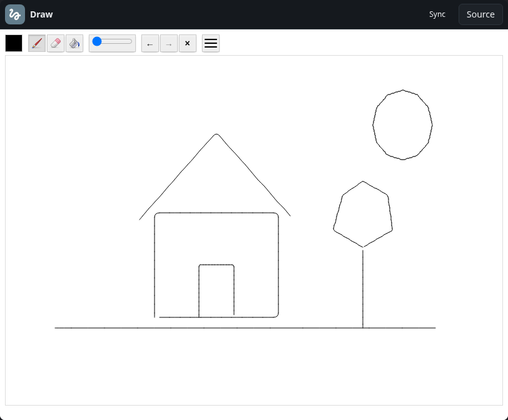Image resolution: width=508 pixels, height=420 pixels.
Task: Open the black color swatch picker
Action: 14,43
